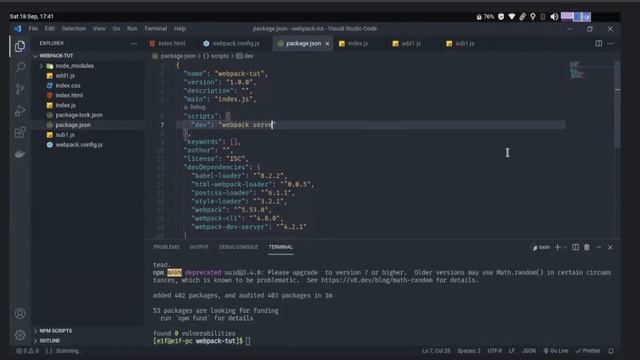
Task: Switch to webpack.config.js editor tab
Action: pos(236,43)
